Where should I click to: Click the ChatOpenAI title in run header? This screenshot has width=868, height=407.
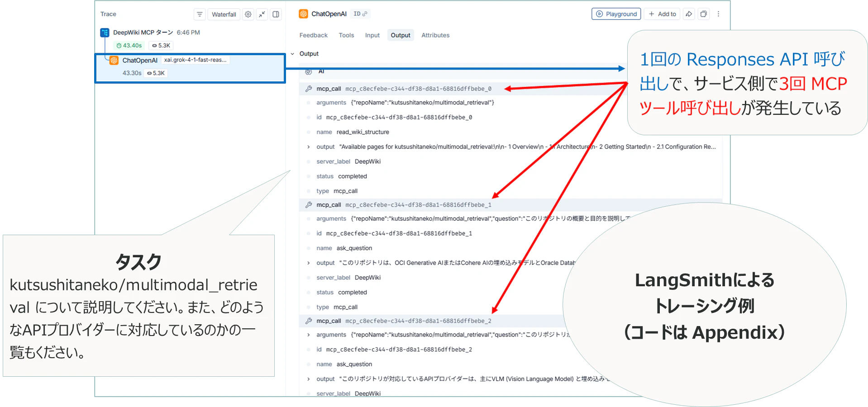(x=329, y=14)
